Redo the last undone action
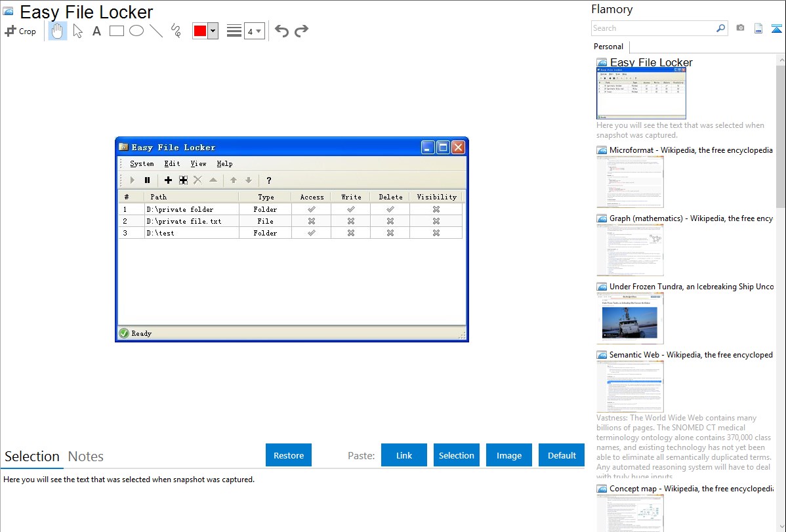Image resolution: width=786 pixels, height=532 pixels. [301, 31]
